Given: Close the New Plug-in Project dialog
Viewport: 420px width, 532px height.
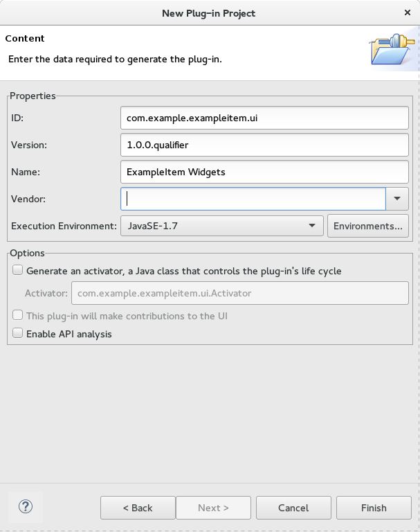Looking at the screenshot, I should pyautogui.click(x=408, y=12).
